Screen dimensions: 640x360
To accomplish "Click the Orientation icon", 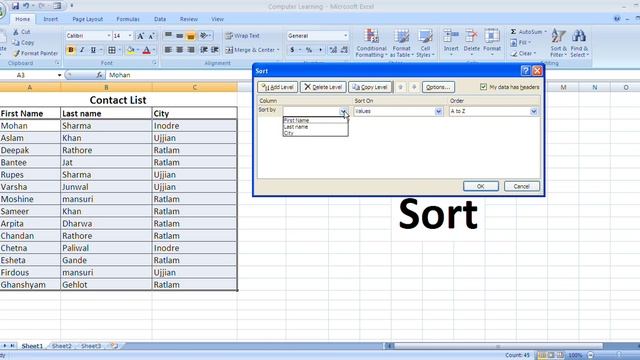I will click(x=204, y=36).
